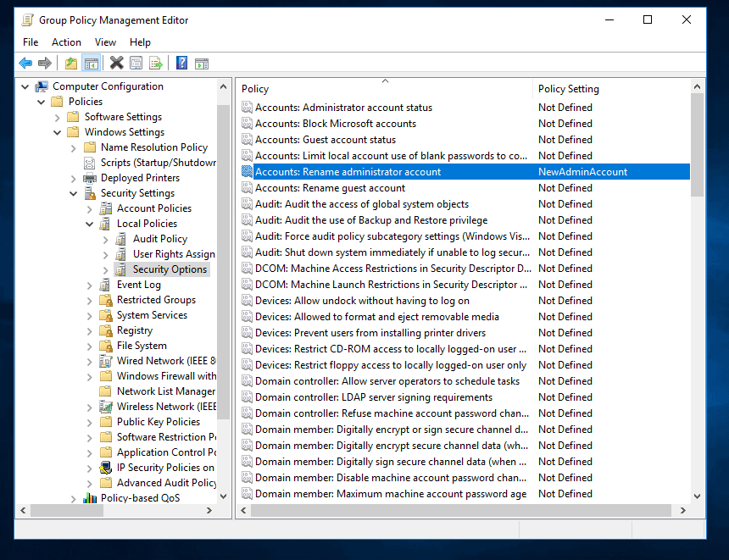Expand the System Services node

pos(90,315)
